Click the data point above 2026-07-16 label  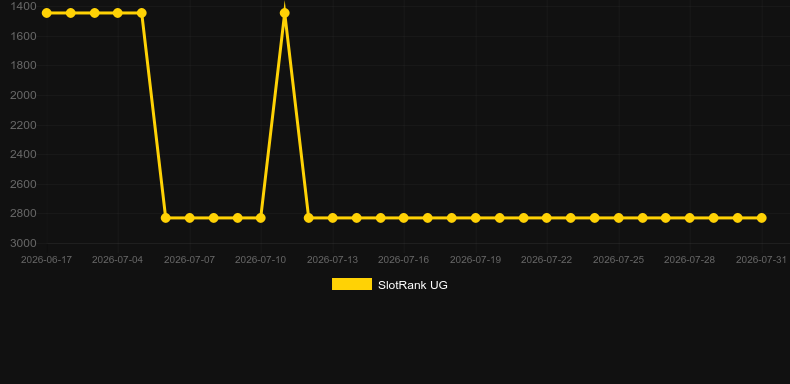404,218
